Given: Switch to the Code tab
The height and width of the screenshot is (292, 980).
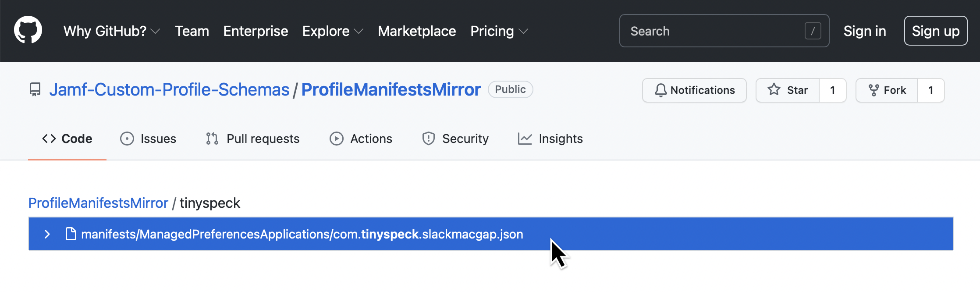Looking at the screenshot, I should pos(67,139).
